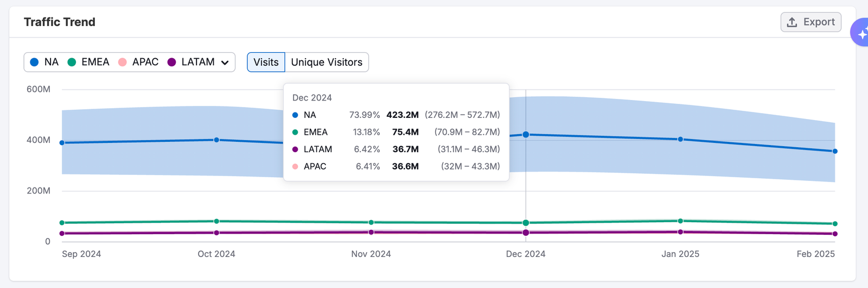Toggle the NA series label
Screen dimensions: 868x288
coord(52,62)
